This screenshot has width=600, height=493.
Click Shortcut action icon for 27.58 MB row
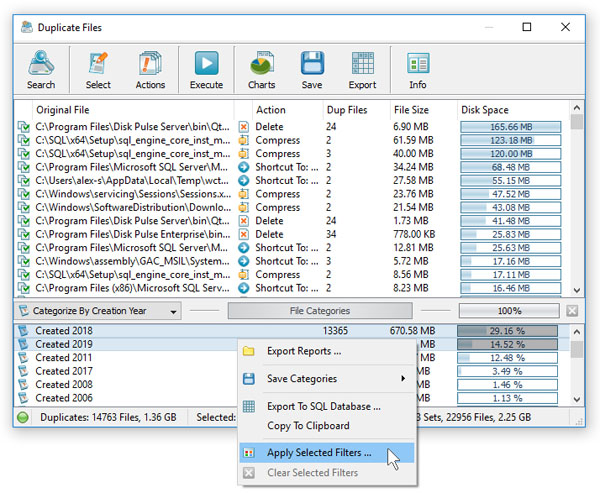[244, 180]
